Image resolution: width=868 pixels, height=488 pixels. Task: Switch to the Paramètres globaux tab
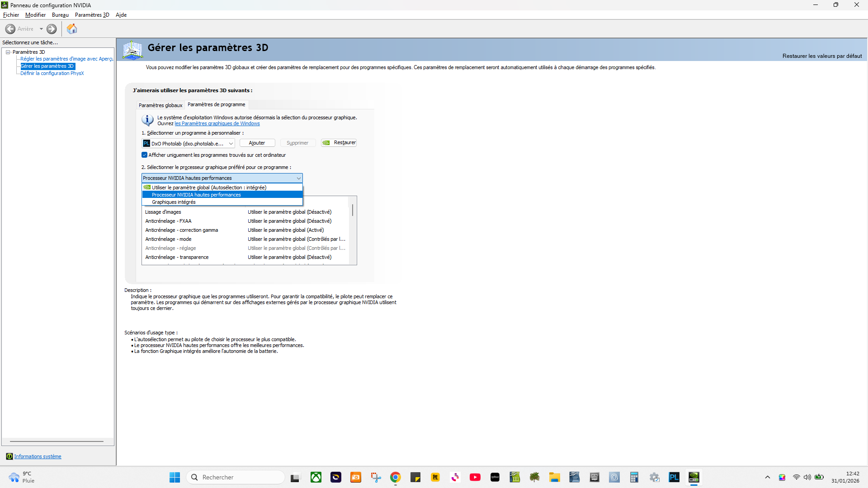(x=160, y=105)
